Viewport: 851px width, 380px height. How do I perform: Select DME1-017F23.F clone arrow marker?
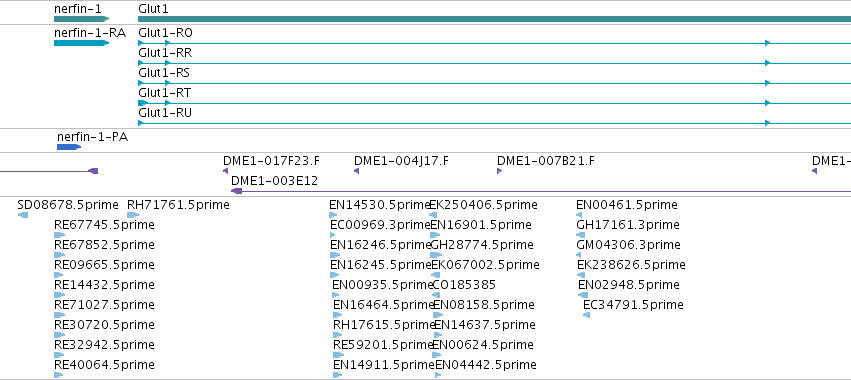click(x=225, y=171)
